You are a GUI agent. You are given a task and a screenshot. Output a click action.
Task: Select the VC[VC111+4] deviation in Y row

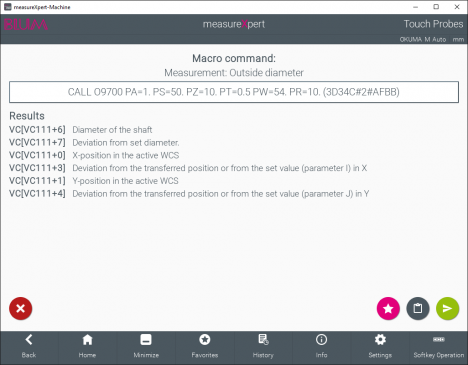[189, 194]
